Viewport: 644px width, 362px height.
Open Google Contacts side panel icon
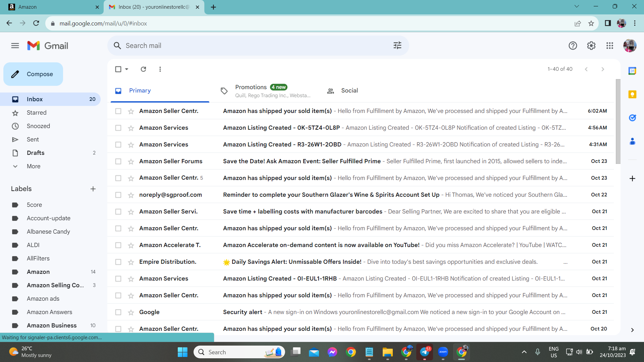pyautogui.click(x=632, y=141)
